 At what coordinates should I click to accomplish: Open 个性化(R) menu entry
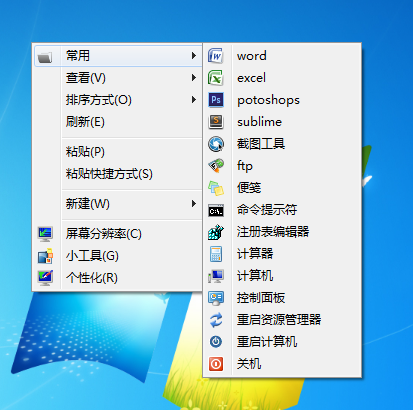pyautogui.click(x=118, y=278)
